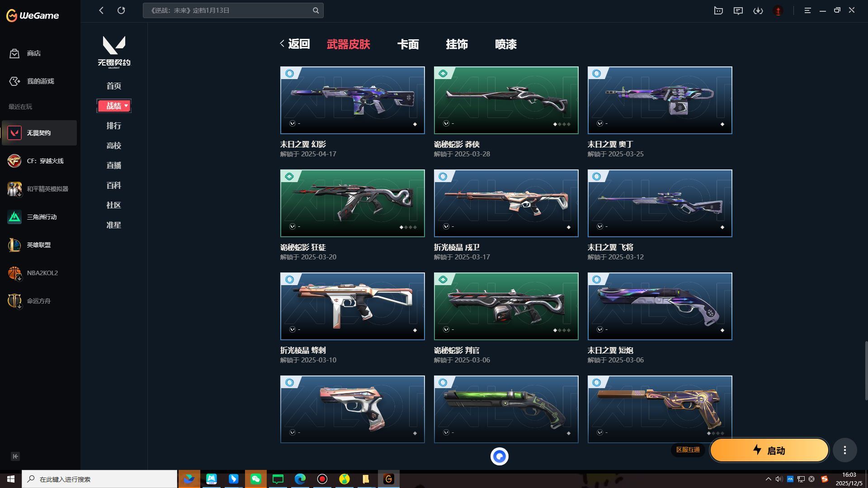The width and height of the screenshot is (868, 488).
Task: Click the user avatar in the top-right corner
Action: pos(778,10)
